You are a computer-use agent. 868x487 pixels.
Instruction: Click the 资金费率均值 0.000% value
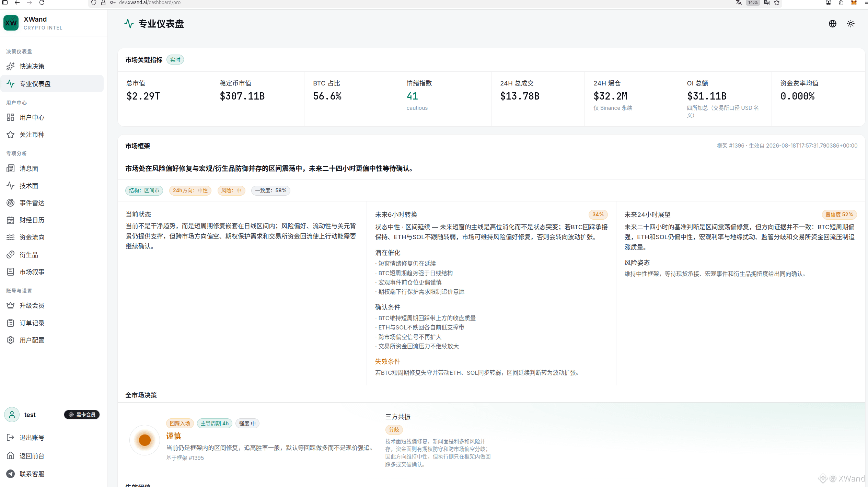click(x=797, y=96)
